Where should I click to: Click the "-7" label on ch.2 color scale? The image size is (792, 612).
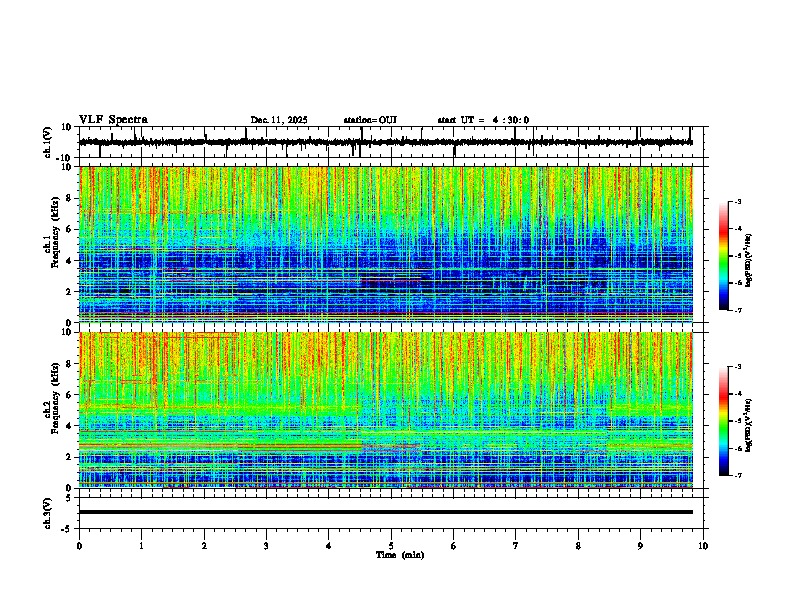pos(738,476)
